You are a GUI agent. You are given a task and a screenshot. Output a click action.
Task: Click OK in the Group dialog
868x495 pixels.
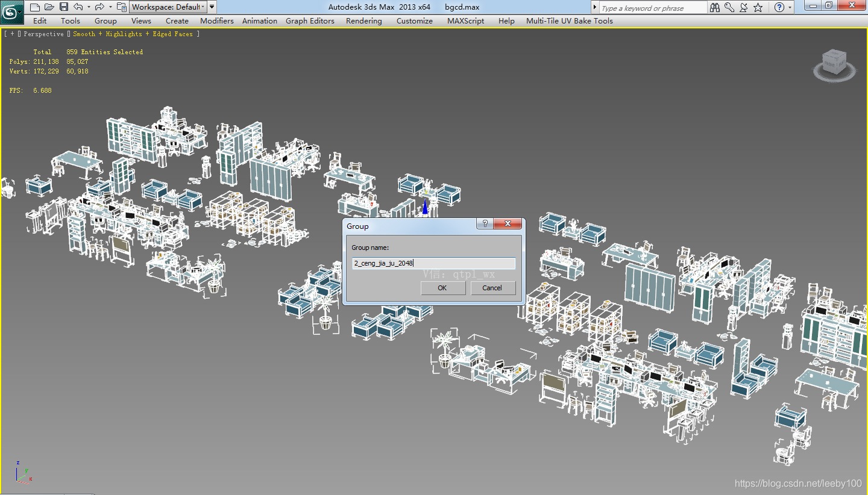coord(442,288)
